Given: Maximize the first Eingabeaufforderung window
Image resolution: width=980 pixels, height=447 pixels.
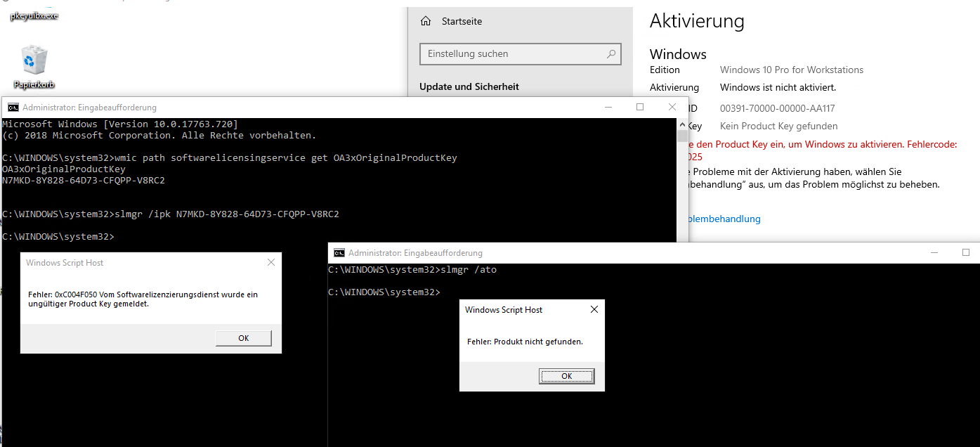Looking at the screenshot, I should pos(640,107).
